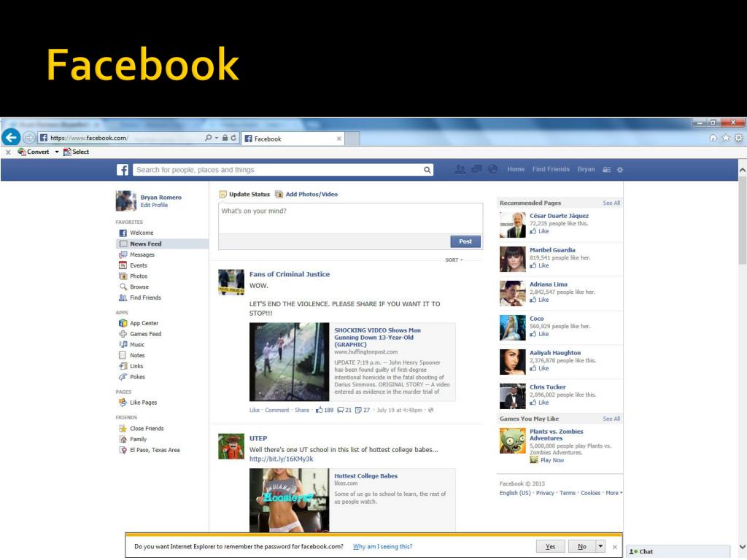Open Pokes in the sidebar
Screen dimensions: 747x560
tap(132, 377)
